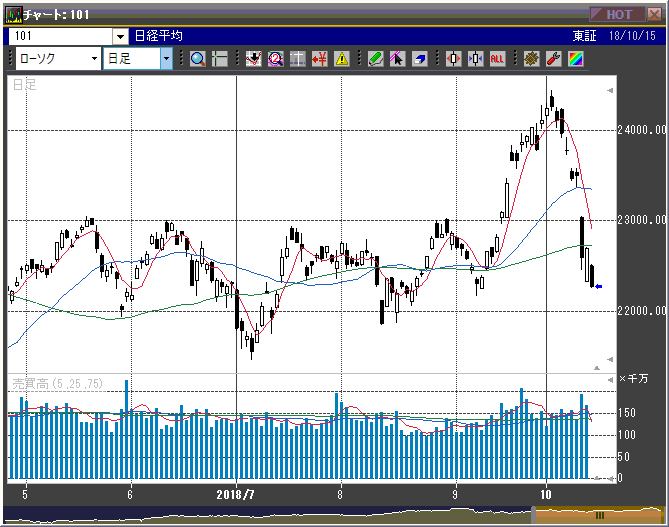
Task: Toggle the crosshair cursor tool
Action: coord(219,59)
